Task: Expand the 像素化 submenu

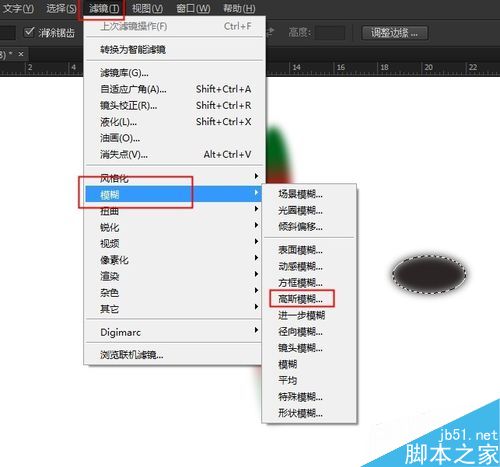Action: click(x=174, y=260)
